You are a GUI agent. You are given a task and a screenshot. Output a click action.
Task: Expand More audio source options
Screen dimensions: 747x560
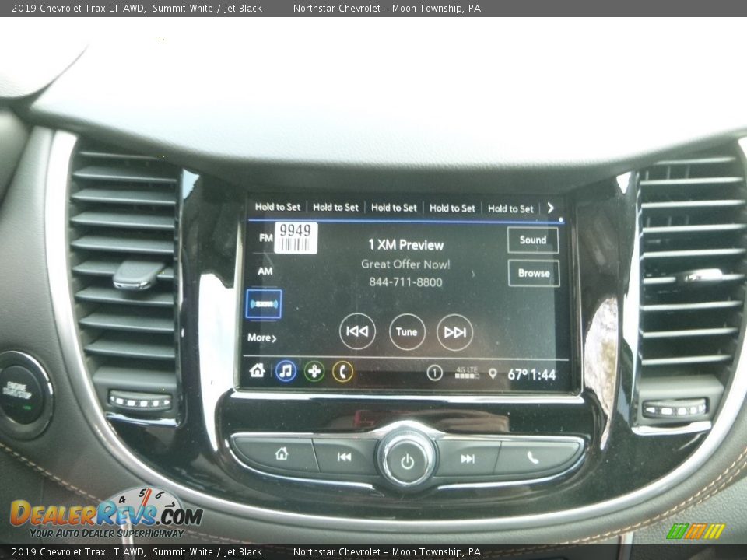tap(261, 338)
